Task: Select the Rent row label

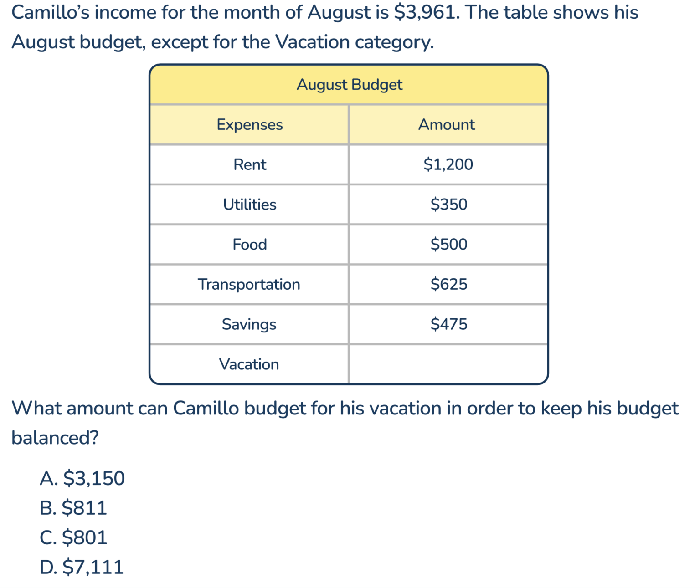Action: (250, 164)
